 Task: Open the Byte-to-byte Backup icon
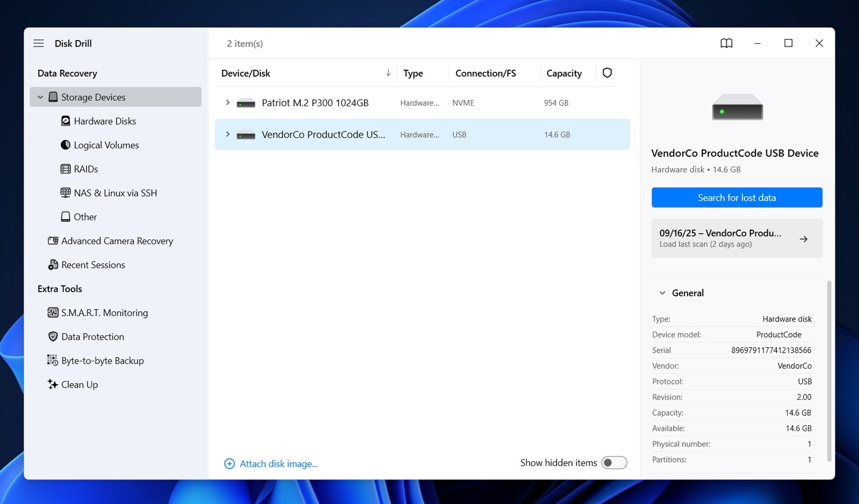53,360
